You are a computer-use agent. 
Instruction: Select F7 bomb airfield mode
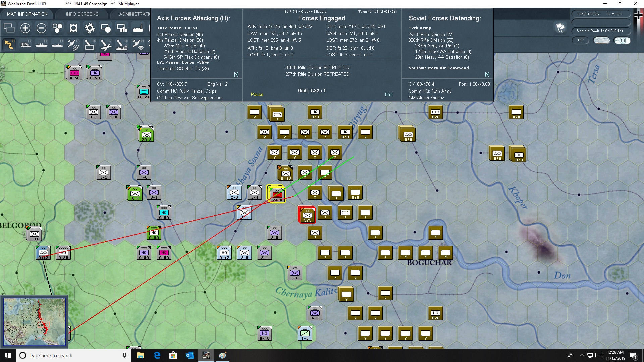pyautogui.click(x=106, y=44)
